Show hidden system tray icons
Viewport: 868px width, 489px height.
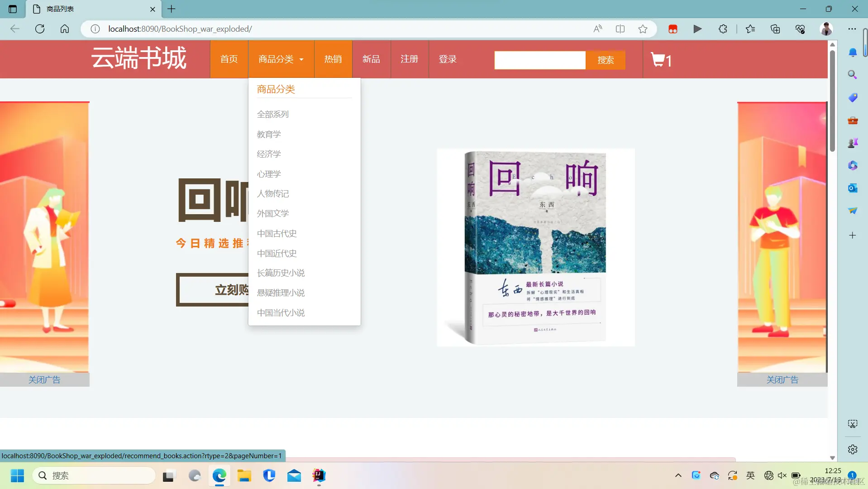[678, 475]
